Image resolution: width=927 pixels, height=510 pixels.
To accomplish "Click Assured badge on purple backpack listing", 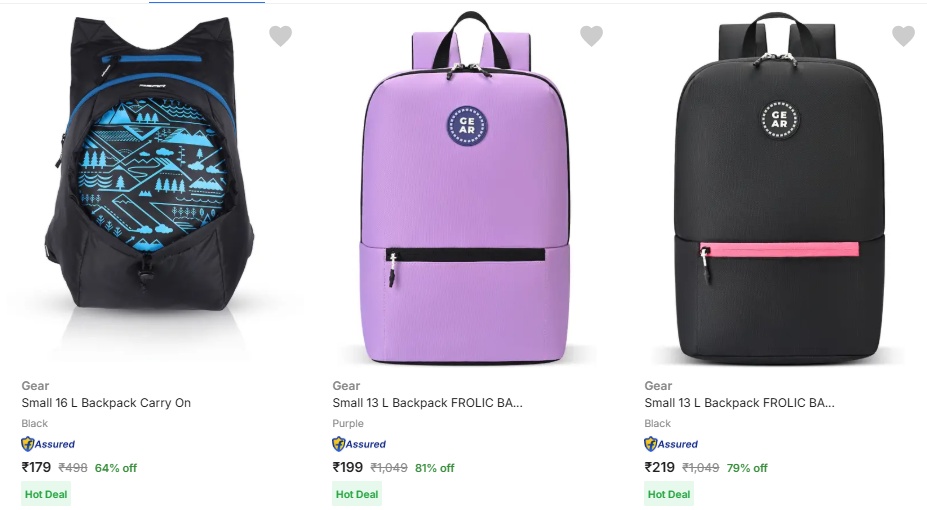I will click(x=359, y=444).
